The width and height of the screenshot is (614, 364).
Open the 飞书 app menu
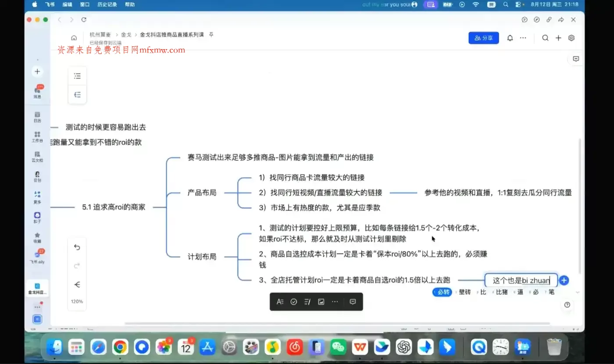(50, 4)
